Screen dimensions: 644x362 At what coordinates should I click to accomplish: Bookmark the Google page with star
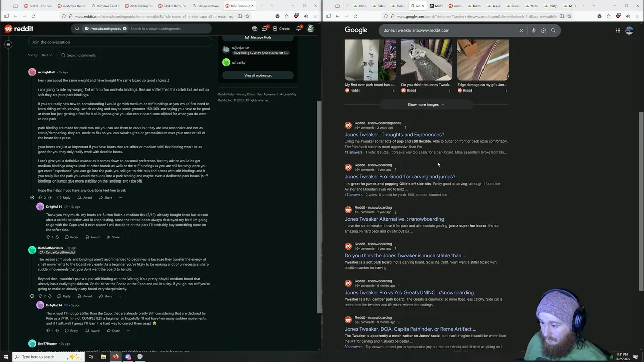click(x=569, y=16)
